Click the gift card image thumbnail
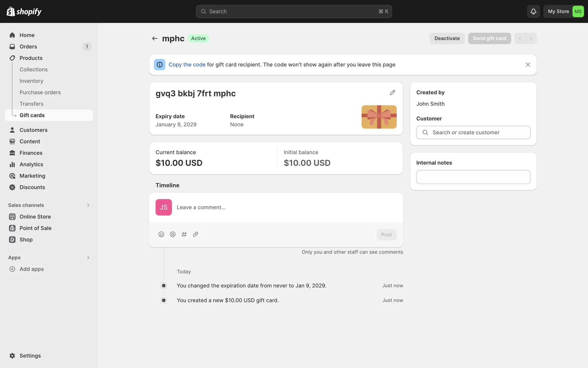Viewport: 588px width, 368px height. point(379,117)
